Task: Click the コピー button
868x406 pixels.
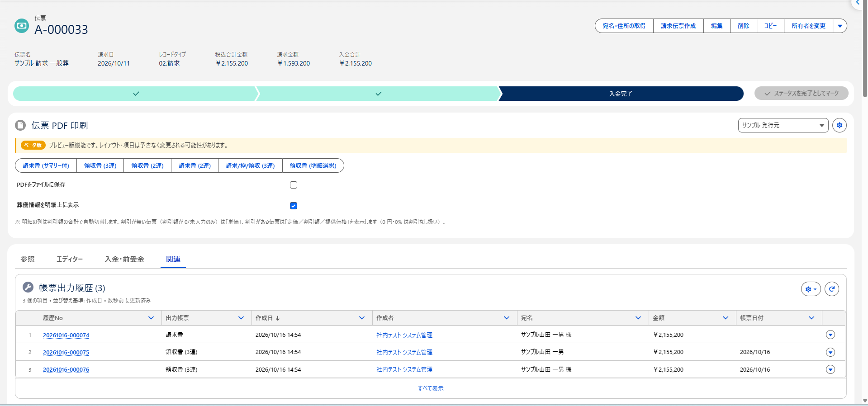Action: (x=770, y=26)
